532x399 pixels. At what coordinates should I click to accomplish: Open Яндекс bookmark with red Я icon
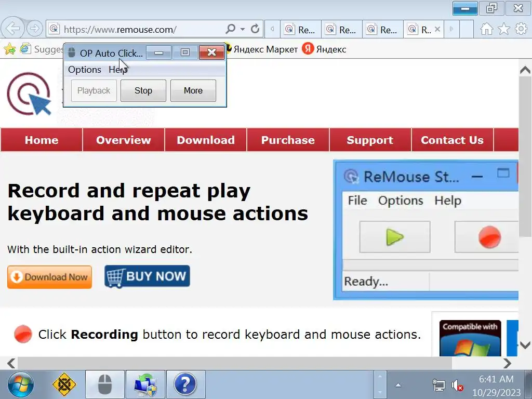click(324, 49)
